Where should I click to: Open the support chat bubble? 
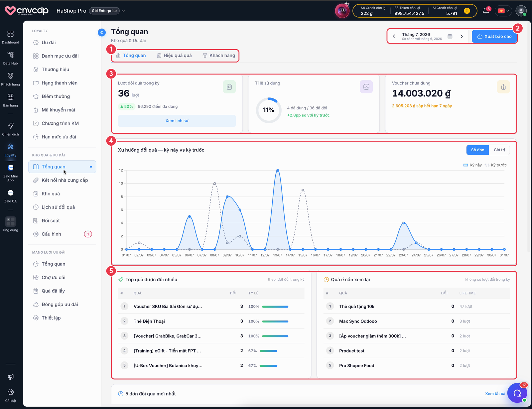(x=517, y=393)
